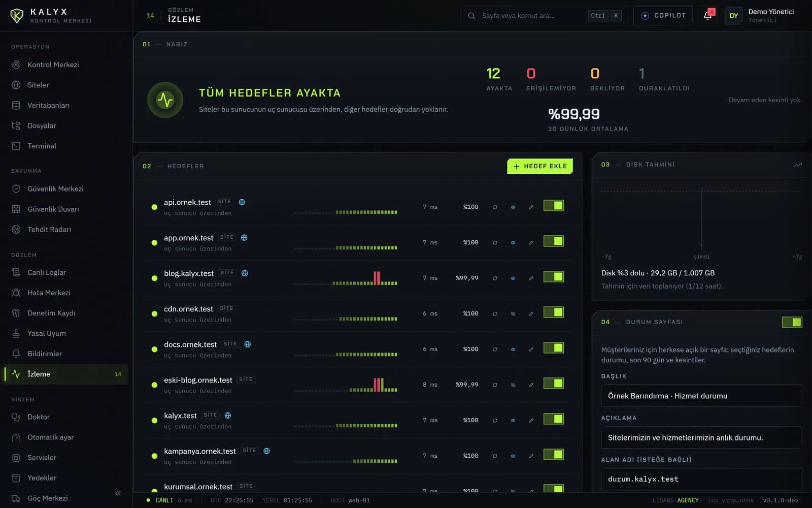Click the DY user avatar
This screenshot has height=508, width=812.
pos(733,16)
